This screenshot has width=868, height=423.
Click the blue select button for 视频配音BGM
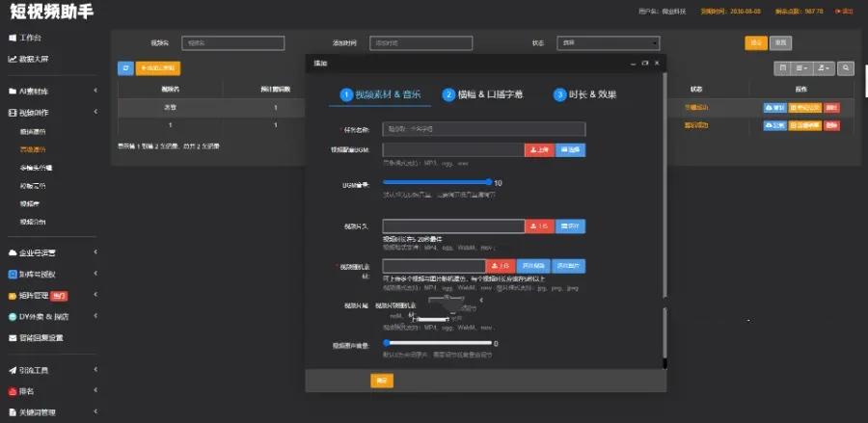tap(570, 150)
